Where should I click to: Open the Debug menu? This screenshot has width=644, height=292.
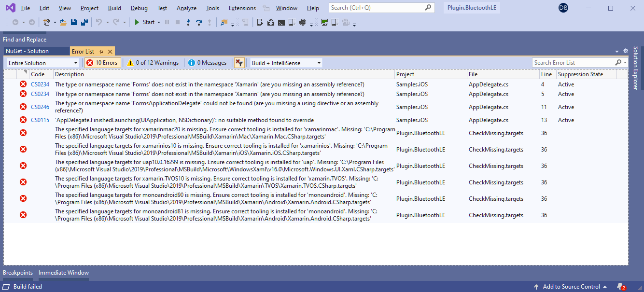coord(139,8)
